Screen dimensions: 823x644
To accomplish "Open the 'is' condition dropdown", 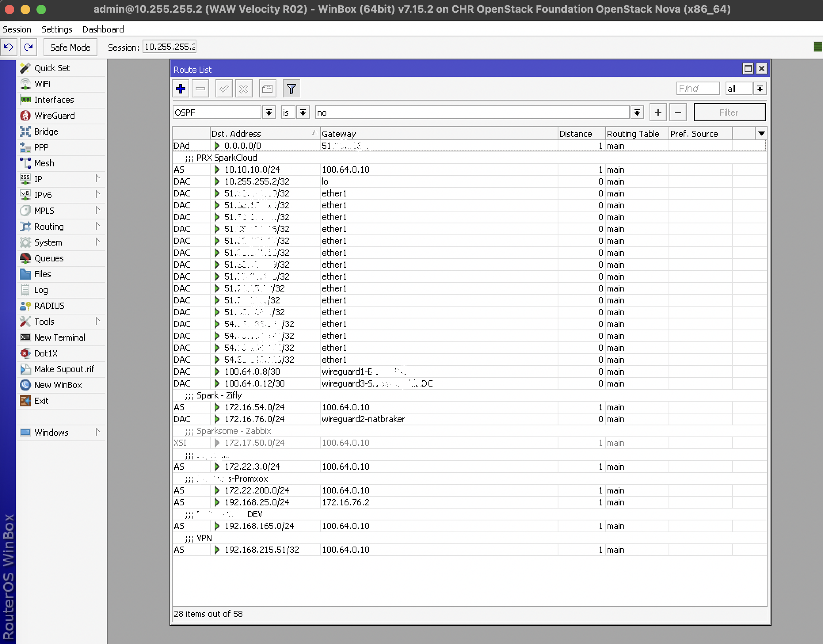I will [303, 112].
